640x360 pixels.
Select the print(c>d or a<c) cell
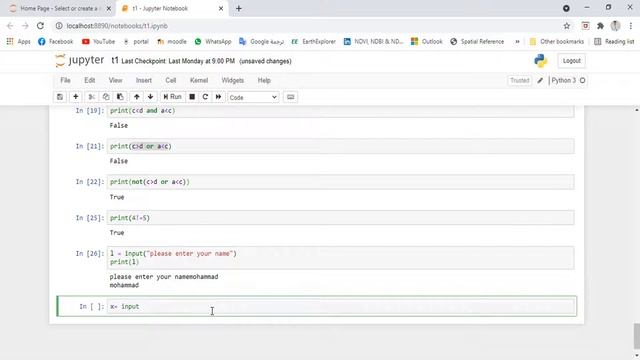[340, 146]
